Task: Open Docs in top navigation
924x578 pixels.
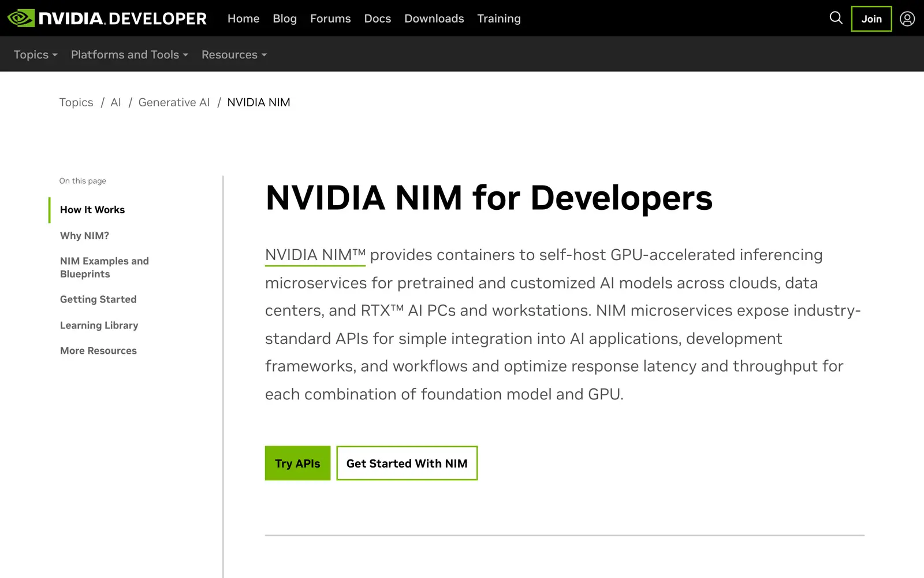Action: (x=378, y=18)
